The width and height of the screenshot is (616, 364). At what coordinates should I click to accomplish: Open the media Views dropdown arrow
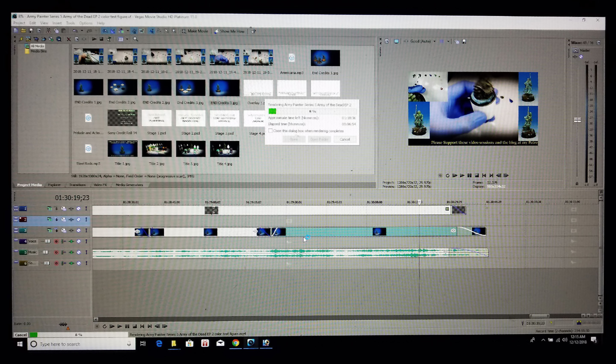point(127,39)
